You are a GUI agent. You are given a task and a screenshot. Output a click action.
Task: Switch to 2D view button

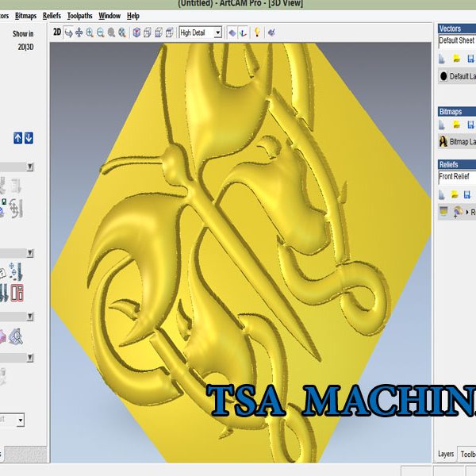pyautogui.click(x=56, y=33)
